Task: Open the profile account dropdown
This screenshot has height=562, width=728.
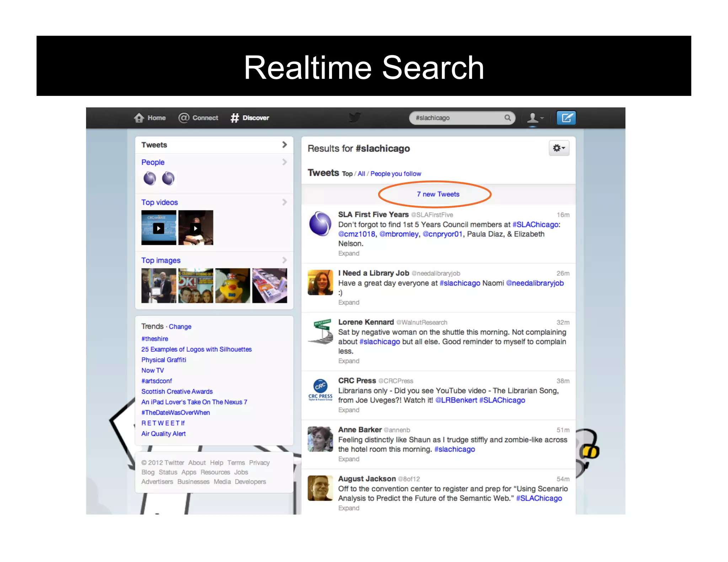Action: (x=535, y=118)
